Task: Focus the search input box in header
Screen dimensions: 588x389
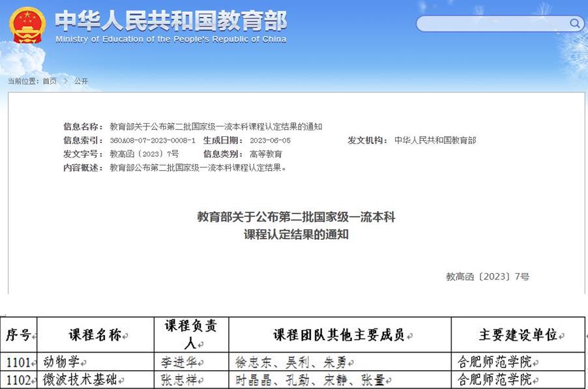Action: click(492, 24)
